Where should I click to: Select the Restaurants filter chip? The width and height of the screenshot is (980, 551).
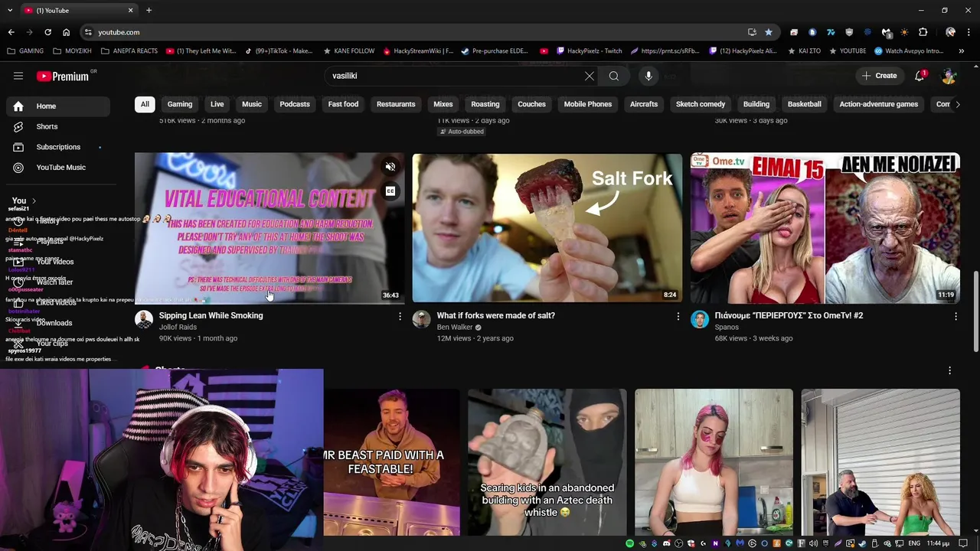396,104
